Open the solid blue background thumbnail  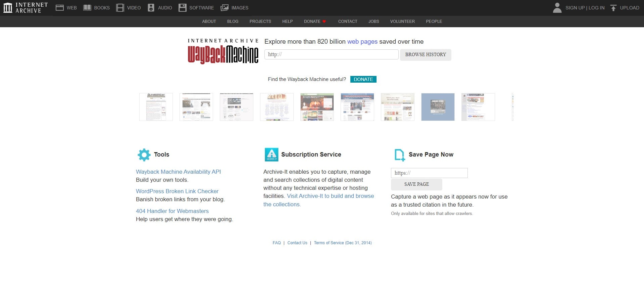click(438, 107)
